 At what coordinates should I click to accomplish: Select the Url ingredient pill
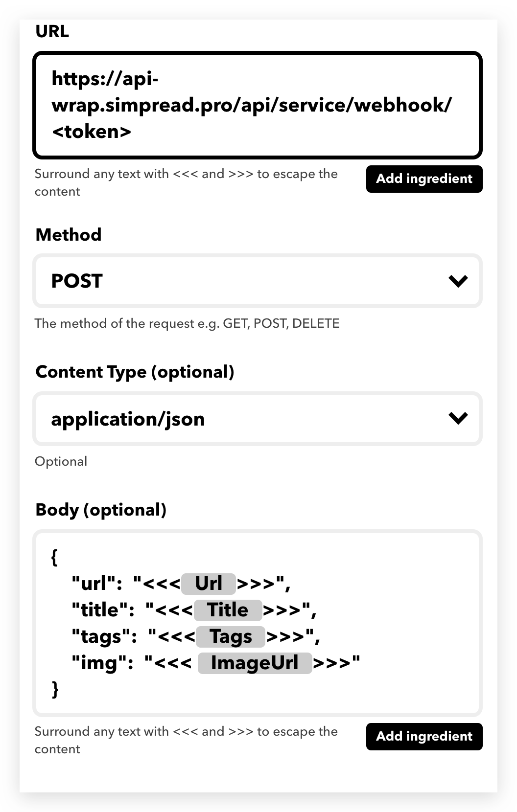[209, 584]
